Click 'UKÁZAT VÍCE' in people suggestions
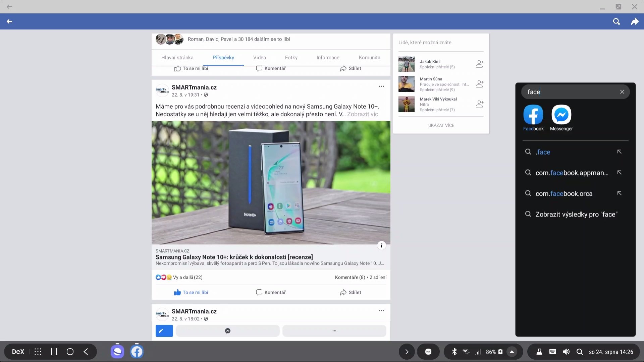 [441, 125]
